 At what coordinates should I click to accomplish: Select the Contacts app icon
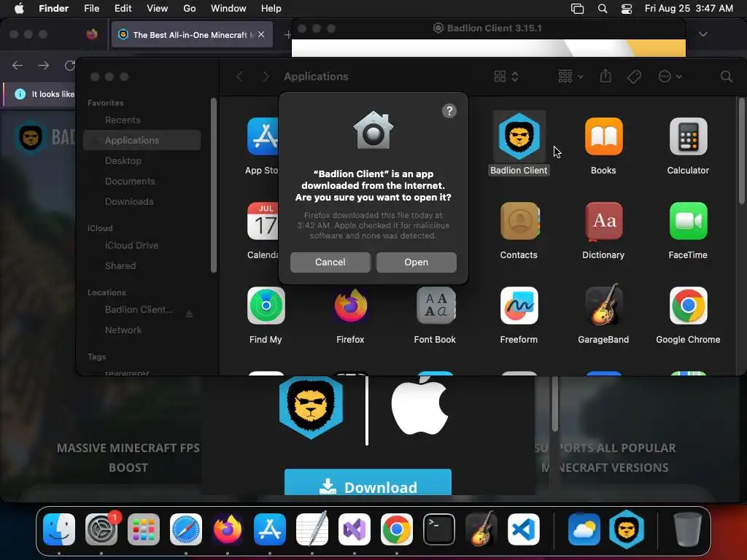click(x=519, y=221)
